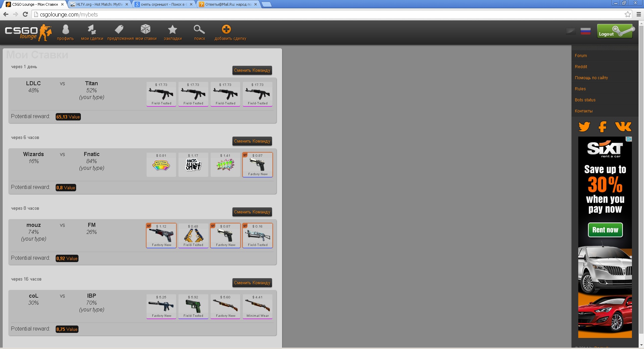
Task: Close the HLTV.org tab
Action: tap(127, 4)
